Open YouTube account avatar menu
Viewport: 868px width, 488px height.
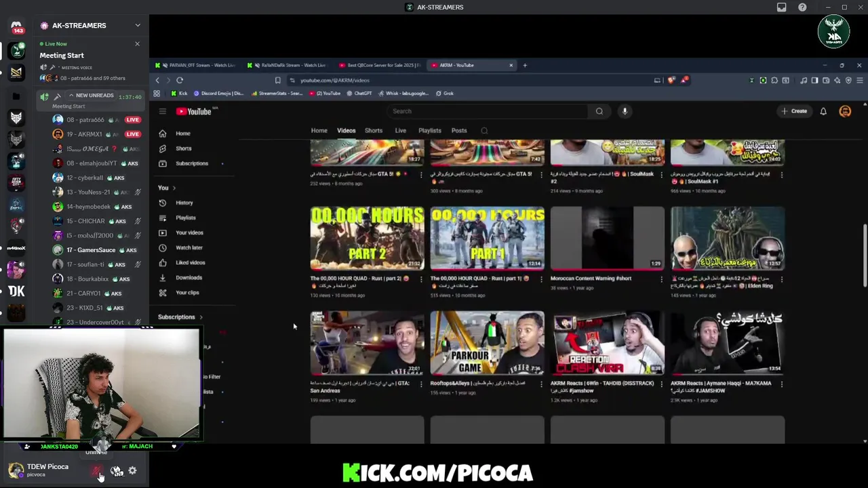tap(845, 111)
